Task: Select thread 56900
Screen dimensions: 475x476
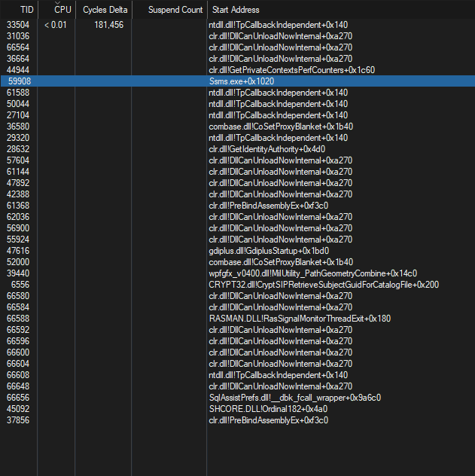Action: [238, 228]
